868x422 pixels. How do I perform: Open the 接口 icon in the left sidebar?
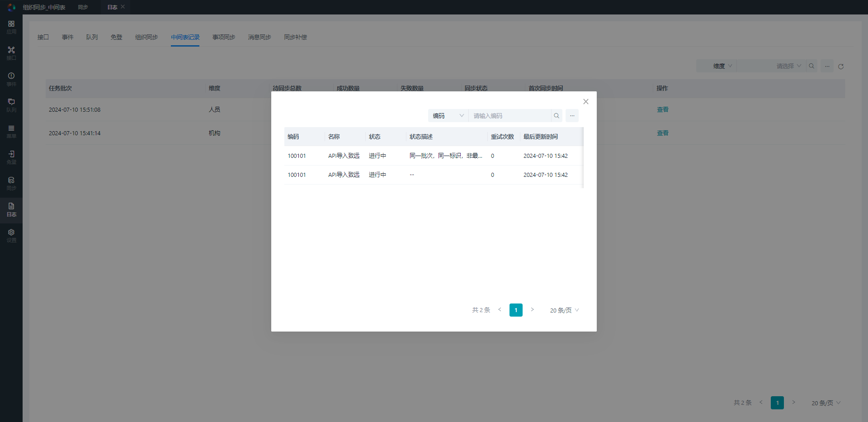coord(11,53)
